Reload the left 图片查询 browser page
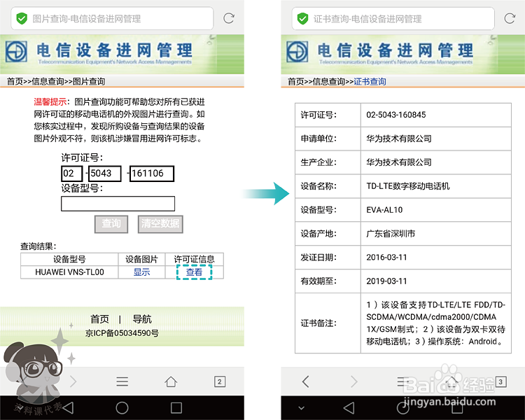The width and height of the screenshot is (525, 420). point(229,18)
